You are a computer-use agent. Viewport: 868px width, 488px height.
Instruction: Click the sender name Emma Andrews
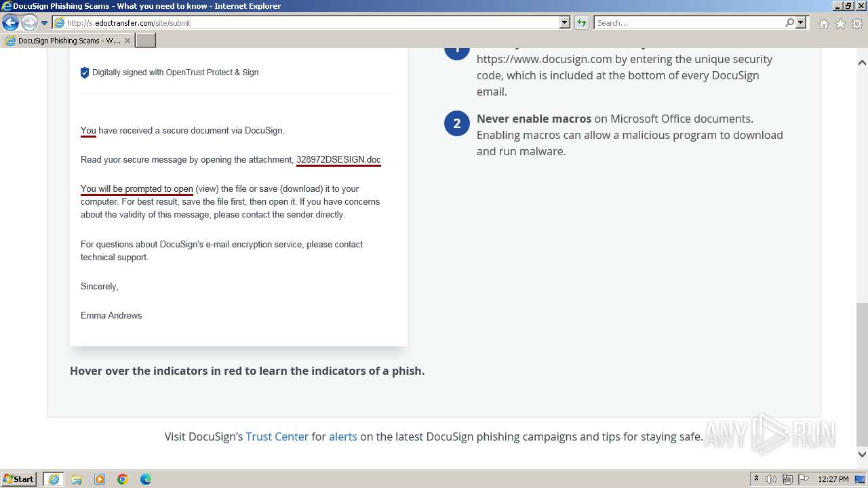[111, 316]
